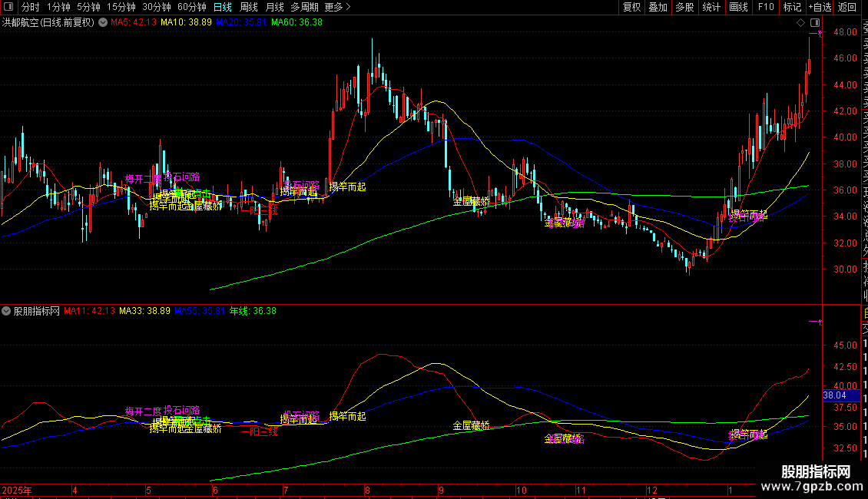Click the blue 38.04 price marker on axis

834,395
